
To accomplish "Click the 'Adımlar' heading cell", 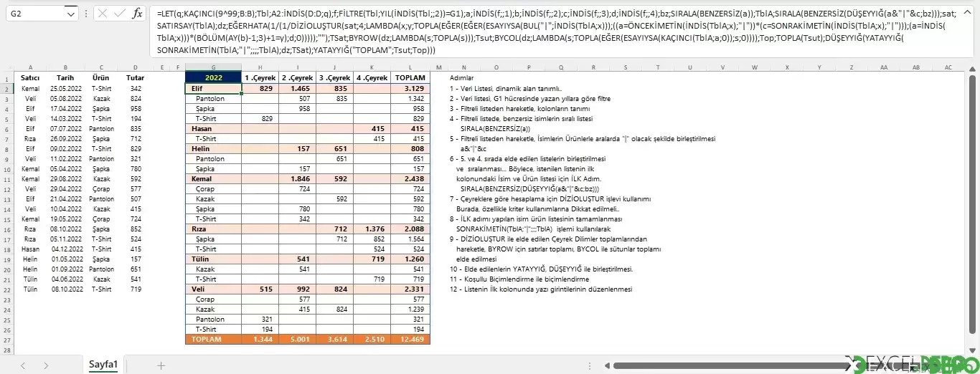I will click(462, 77).
